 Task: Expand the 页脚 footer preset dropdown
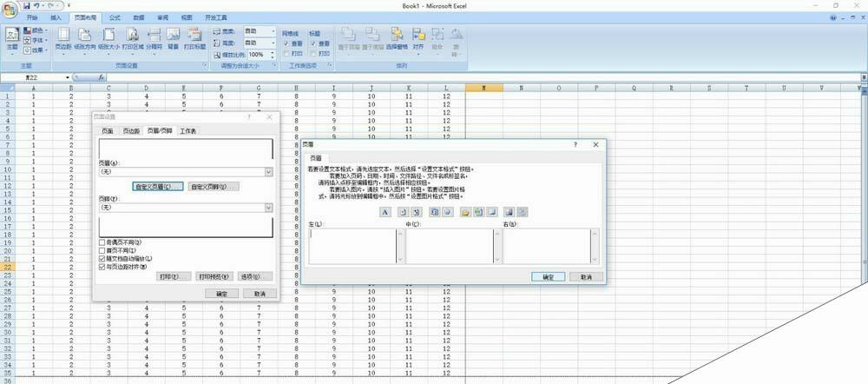[269, 208]
